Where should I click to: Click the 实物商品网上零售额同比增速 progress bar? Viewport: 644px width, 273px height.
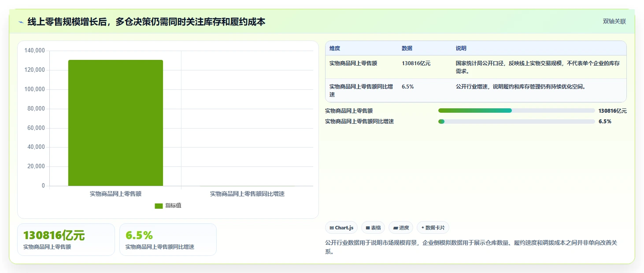(517, 122)
